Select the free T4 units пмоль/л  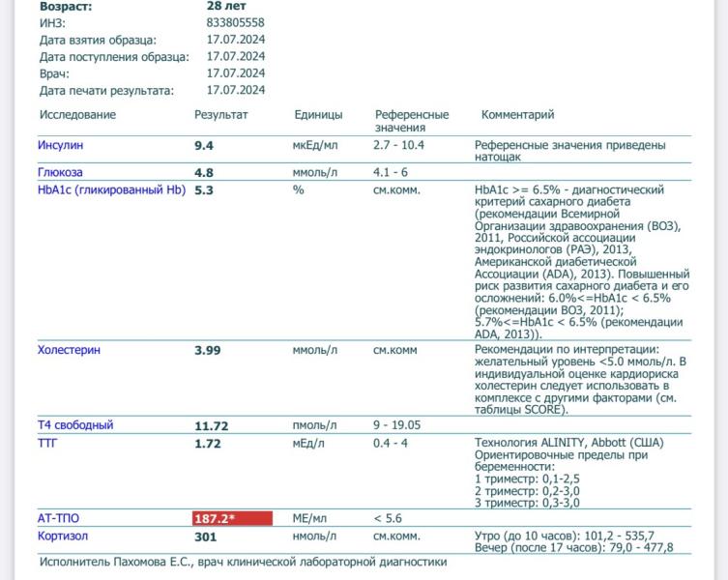315,425
